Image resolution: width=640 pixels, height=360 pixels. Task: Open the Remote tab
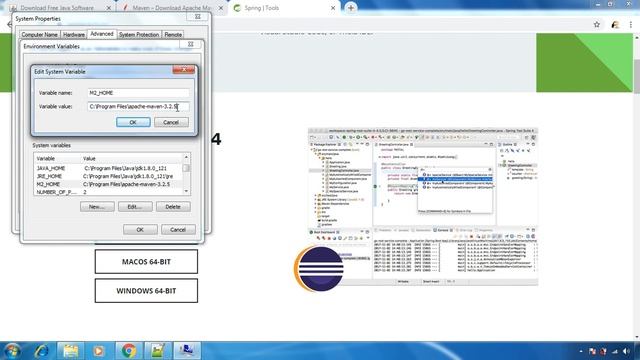tap(173, 35)
